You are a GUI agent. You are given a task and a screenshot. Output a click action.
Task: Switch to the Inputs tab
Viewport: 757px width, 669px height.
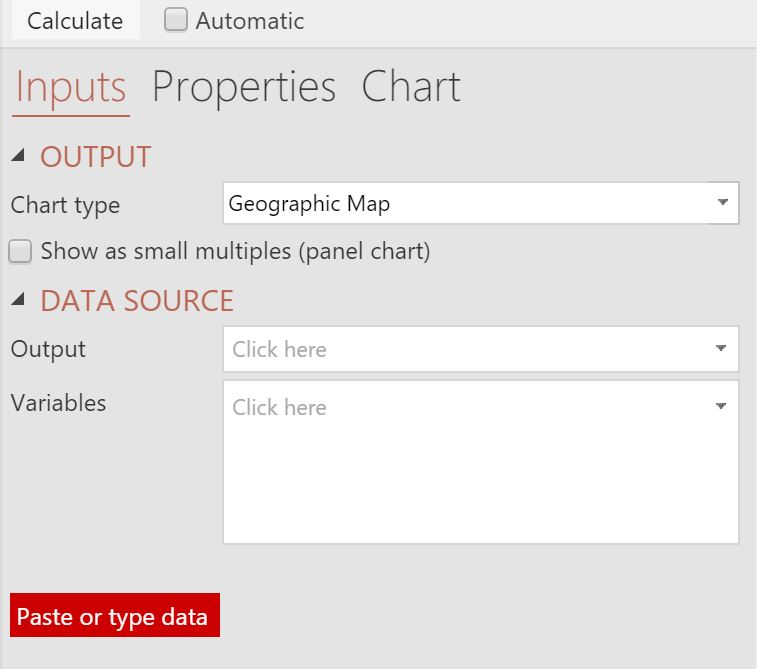tap(71, 87)
